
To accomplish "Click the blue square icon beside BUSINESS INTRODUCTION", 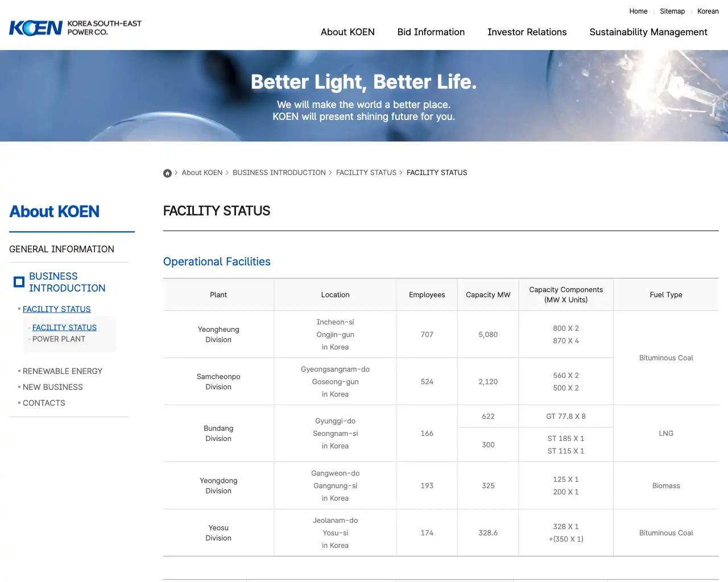I will pyautogui.click(x=18, y=282).
